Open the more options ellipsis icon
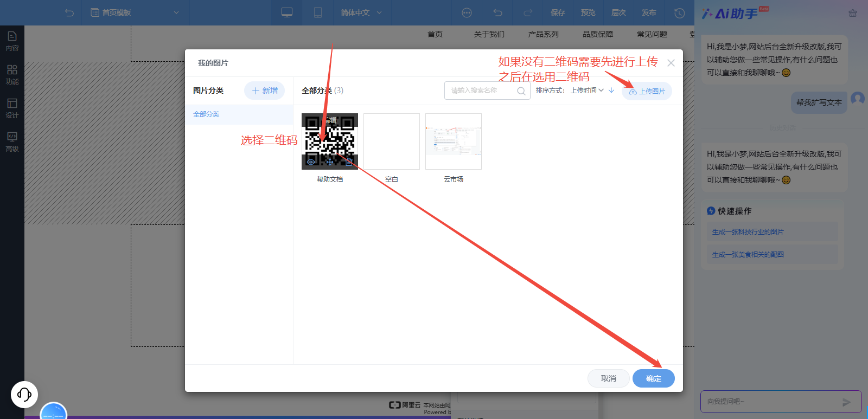The height and width of the screenshot is (419, 868). click(x=467, y=12)
